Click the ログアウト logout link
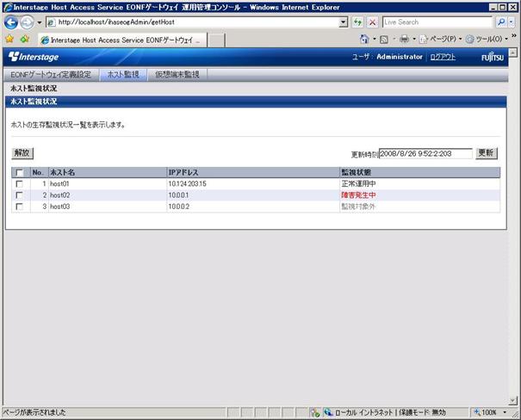 443,57
